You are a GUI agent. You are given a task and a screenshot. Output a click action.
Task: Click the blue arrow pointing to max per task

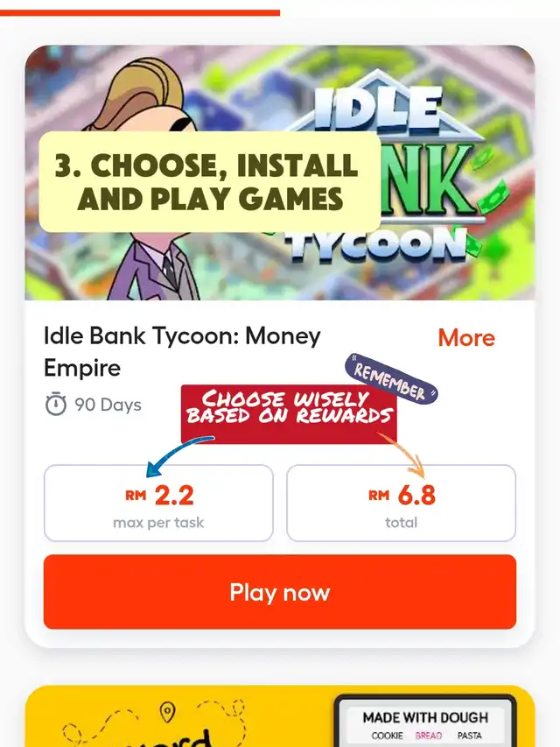tap(178, 456)
